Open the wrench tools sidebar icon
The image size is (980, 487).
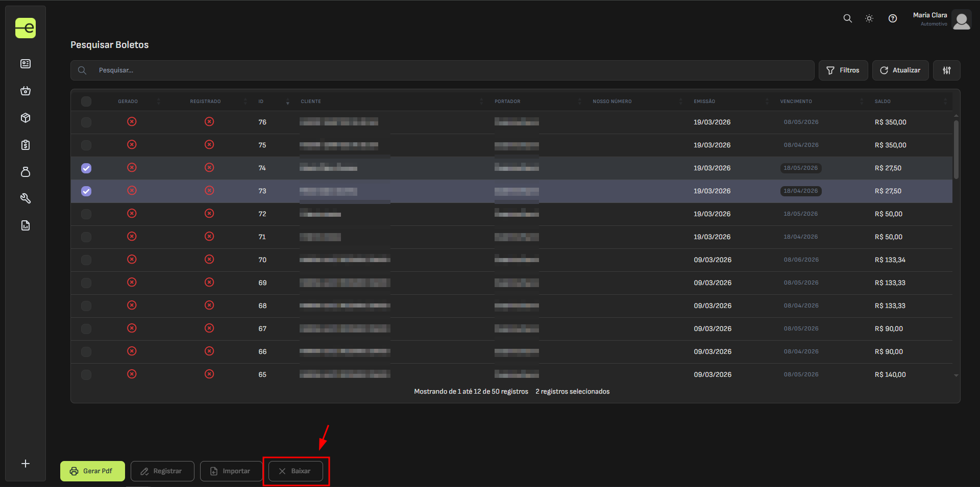[26, 198]
